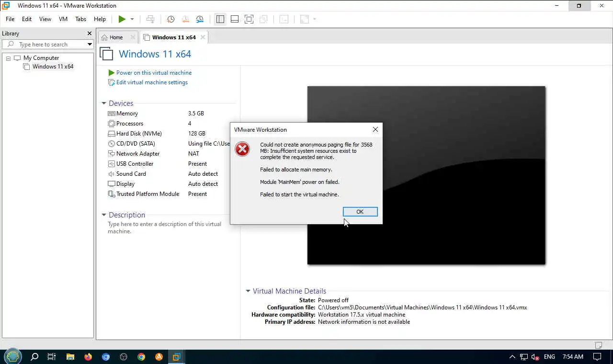Click the Revert to snapshot toolbar icon
This screenshot has width=613, height=364.
click(x=185, y=19)
